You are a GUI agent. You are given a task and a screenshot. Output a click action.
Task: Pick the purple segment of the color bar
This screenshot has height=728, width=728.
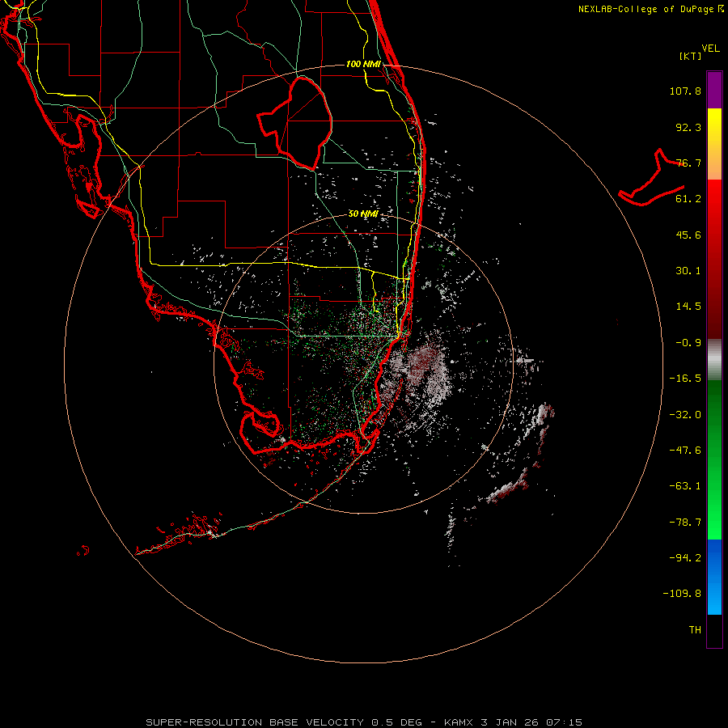pos(714,90)
